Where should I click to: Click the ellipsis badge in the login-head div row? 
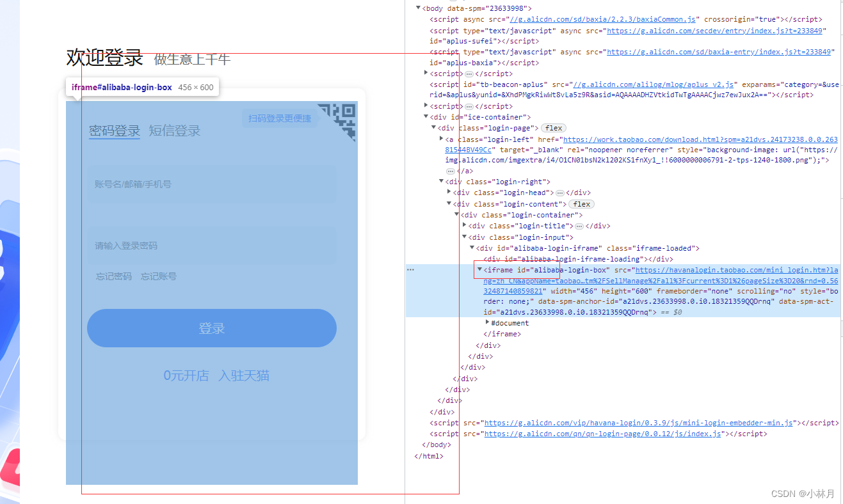(560, 193)
